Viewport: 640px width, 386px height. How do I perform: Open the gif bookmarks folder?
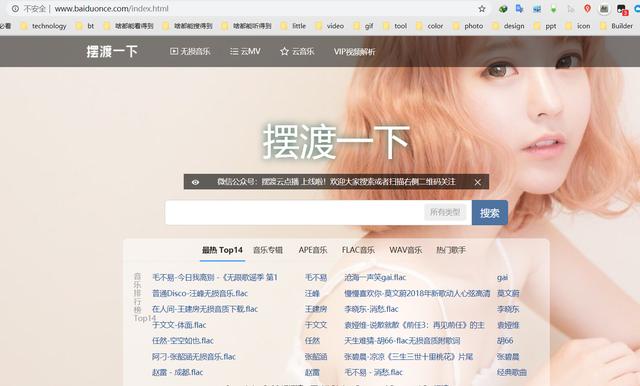coord(363,26)
